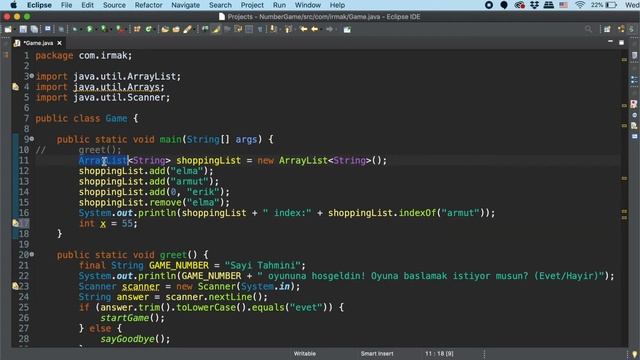The height and width of the screenshot is (360, 640).
Task: Select the *Game.java editor tab
Action: (x=38, y=43)
